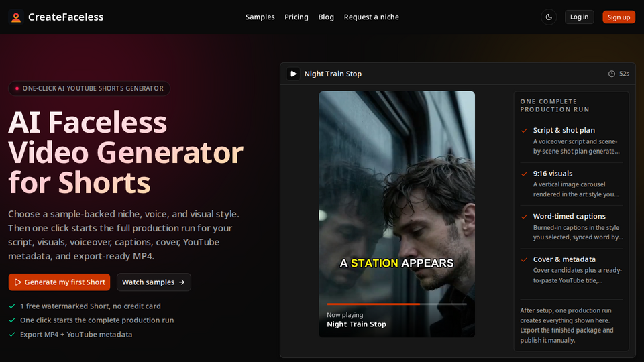Click 'Export MP4 + YouTube metadata' text
Image resolution: width=644 pixels, height=362 pixels.
point(76,335)
